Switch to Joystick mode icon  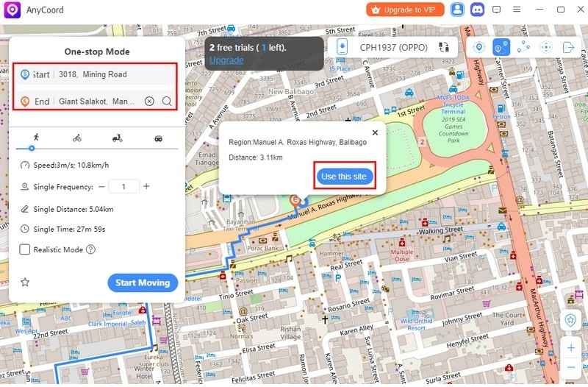[545, 47]
